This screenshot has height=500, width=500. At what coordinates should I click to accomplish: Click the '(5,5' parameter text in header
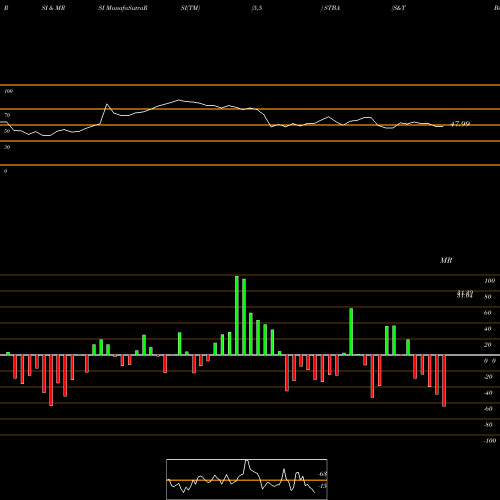[x=257, y=8]
